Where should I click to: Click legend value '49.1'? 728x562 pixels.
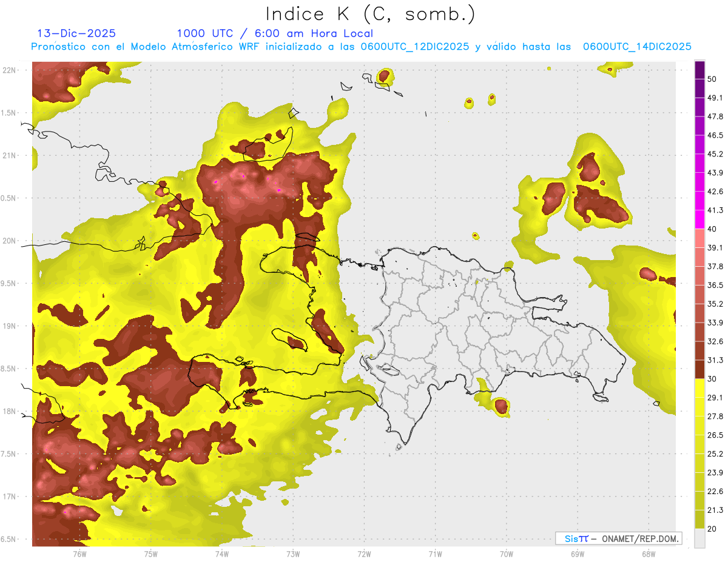pos(715,98)
